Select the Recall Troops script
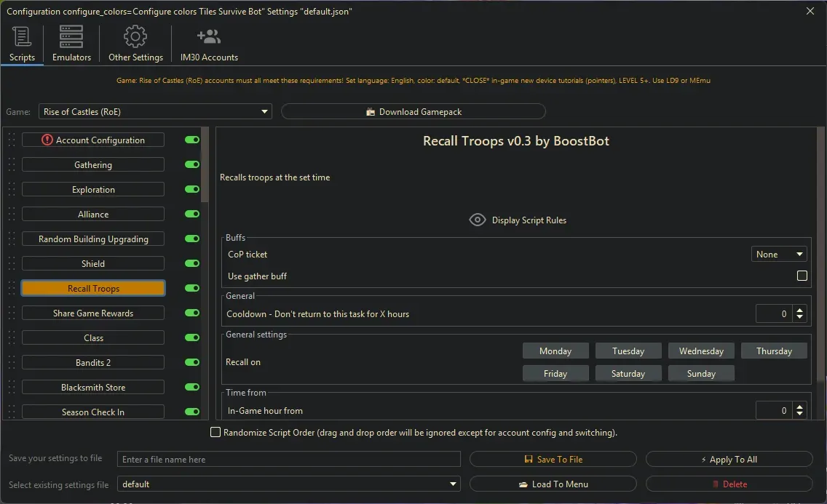 pyautogui.click(x=93, y=289)
